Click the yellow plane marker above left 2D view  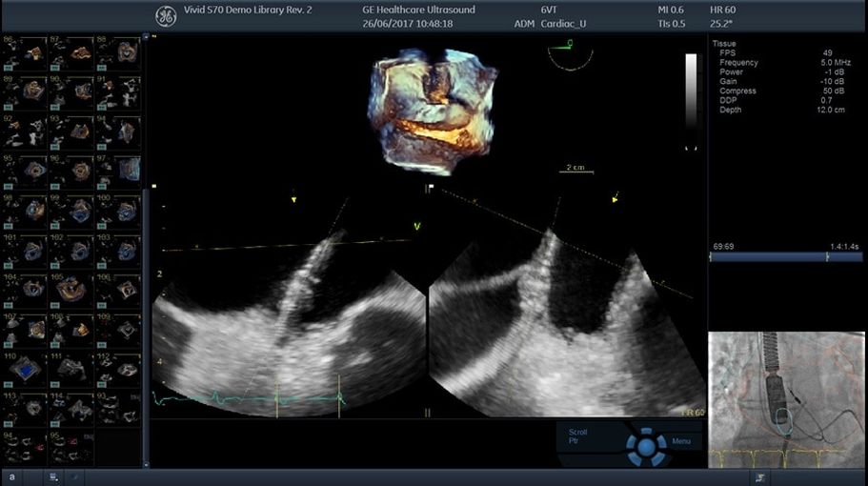pos(293,200)
